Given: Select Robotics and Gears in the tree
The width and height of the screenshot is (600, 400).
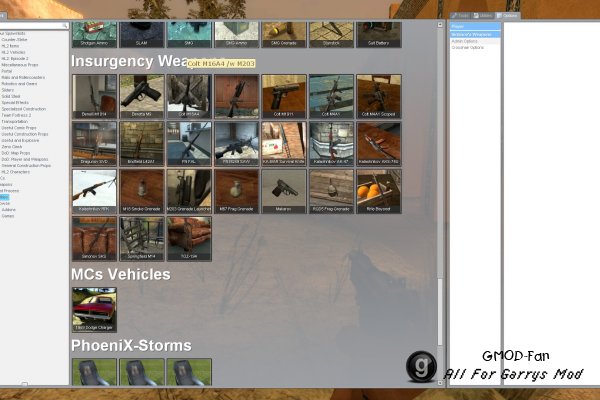Looking at the screenshot, I should [19, 83].
